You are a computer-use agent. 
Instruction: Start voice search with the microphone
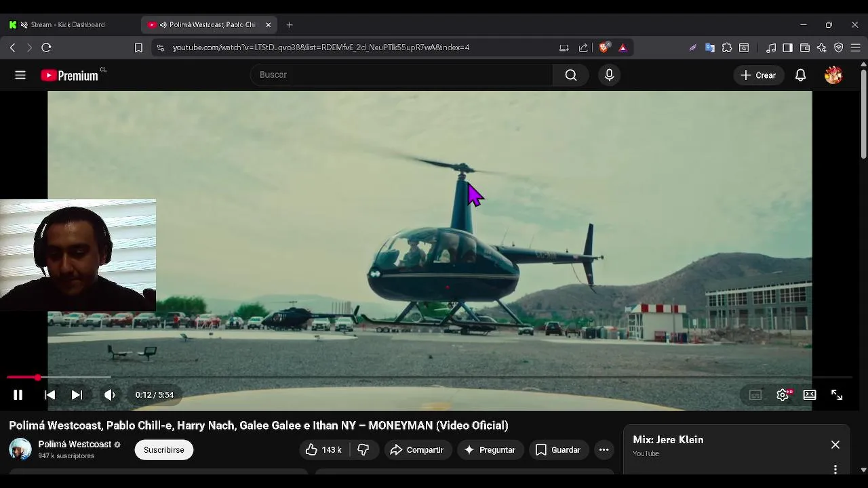tap(609, 75)
